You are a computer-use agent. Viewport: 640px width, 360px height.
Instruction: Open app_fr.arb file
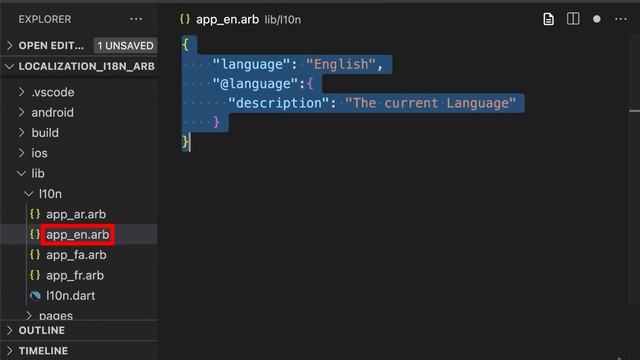pyautogui.click(x=75, y=276)
